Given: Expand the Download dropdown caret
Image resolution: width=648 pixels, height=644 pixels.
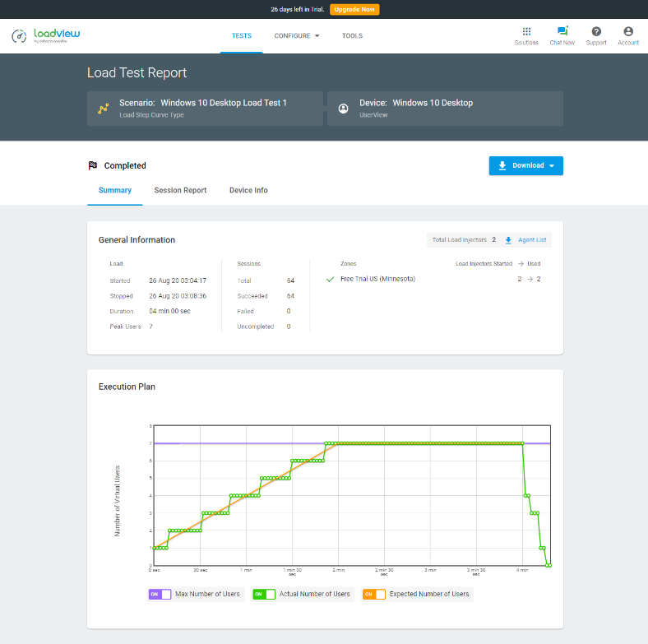Looking at the screenshot, I should point(552,166).
